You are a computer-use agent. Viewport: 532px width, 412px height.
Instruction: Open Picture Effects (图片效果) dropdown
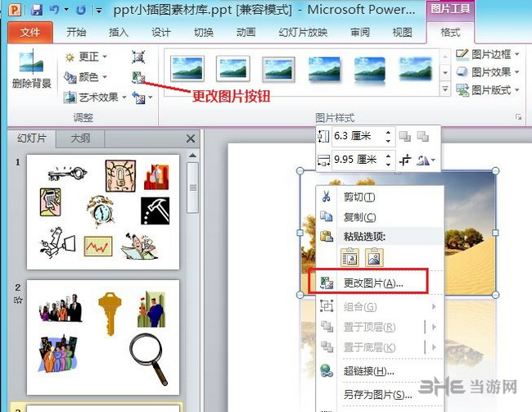(487, 72)
